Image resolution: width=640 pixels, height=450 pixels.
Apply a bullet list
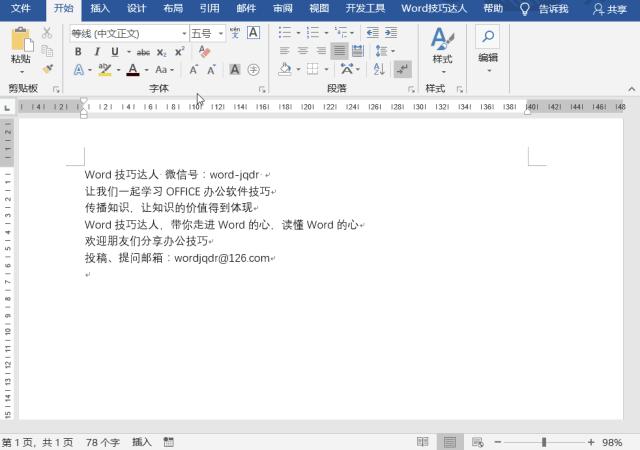click(x=285, y=32)
